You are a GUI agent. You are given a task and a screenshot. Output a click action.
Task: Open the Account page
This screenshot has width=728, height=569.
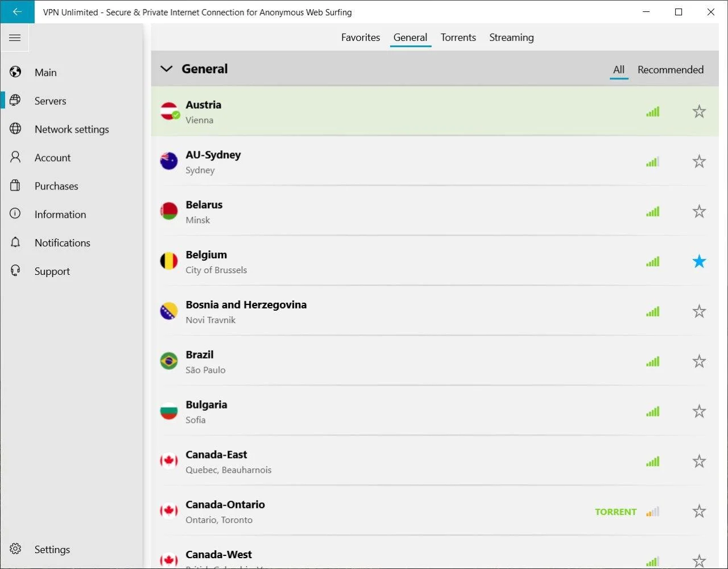pos(52,158)
